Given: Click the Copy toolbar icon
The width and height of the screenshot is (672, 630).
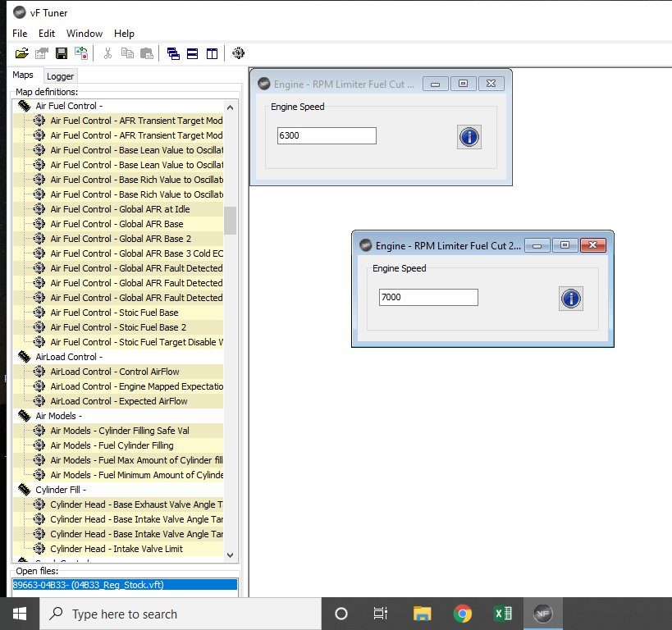Looking at the screenshot, I should click(127, 53).
